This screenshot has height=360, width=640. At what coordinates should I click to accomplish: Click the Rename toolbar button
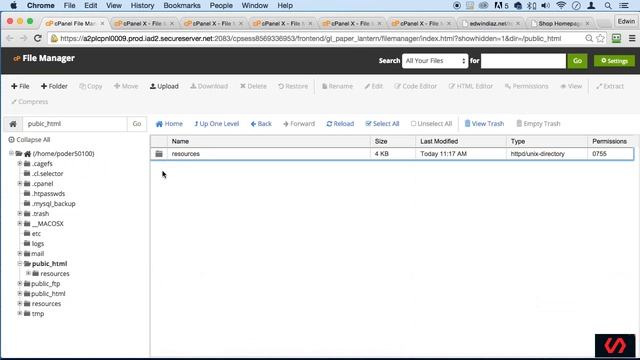click(x=337, y=86)
